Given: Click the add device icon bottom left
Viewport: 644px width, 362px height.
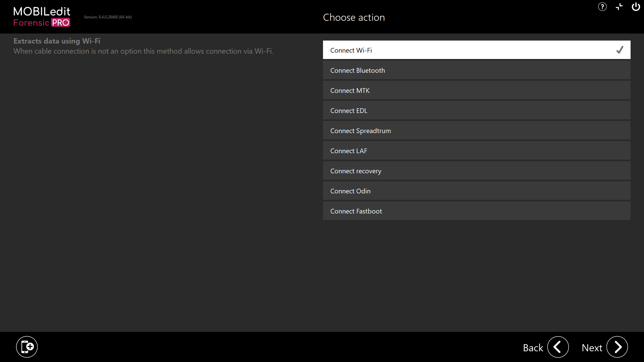Looking at the screenshot, I should [26, 347].
